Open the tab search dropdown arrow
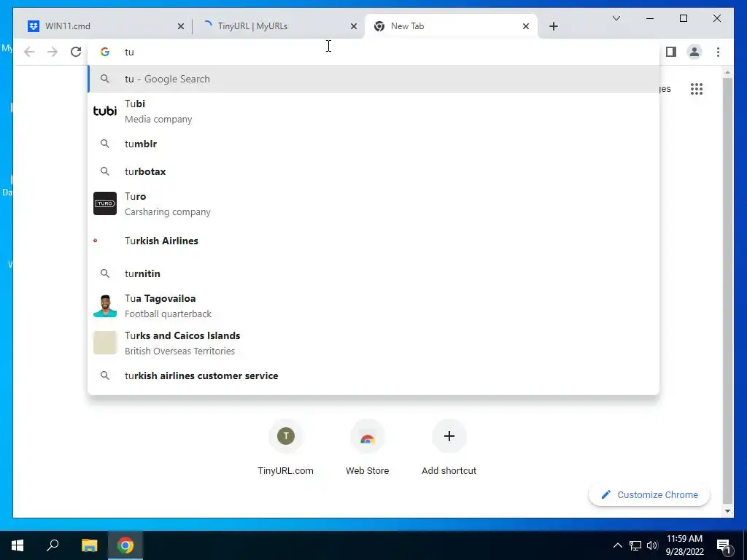 point(616,18)
